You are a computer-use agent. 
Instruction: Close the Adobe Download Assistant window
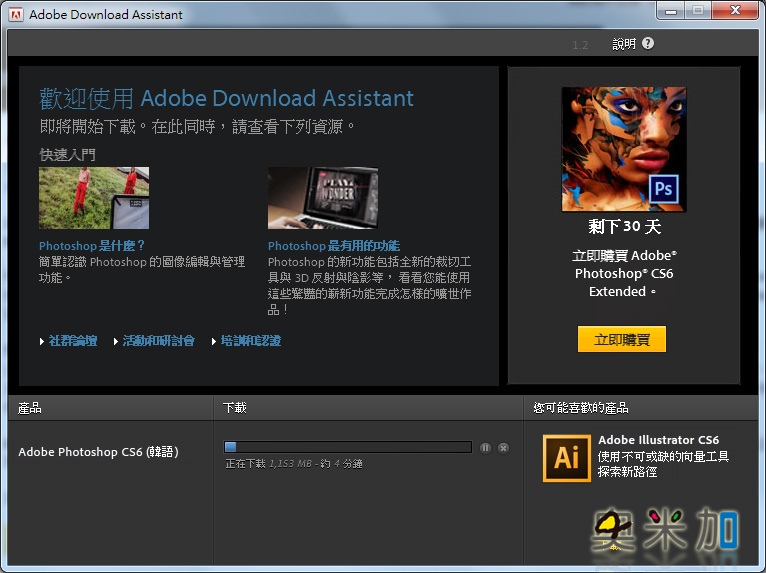pos(735,11)
